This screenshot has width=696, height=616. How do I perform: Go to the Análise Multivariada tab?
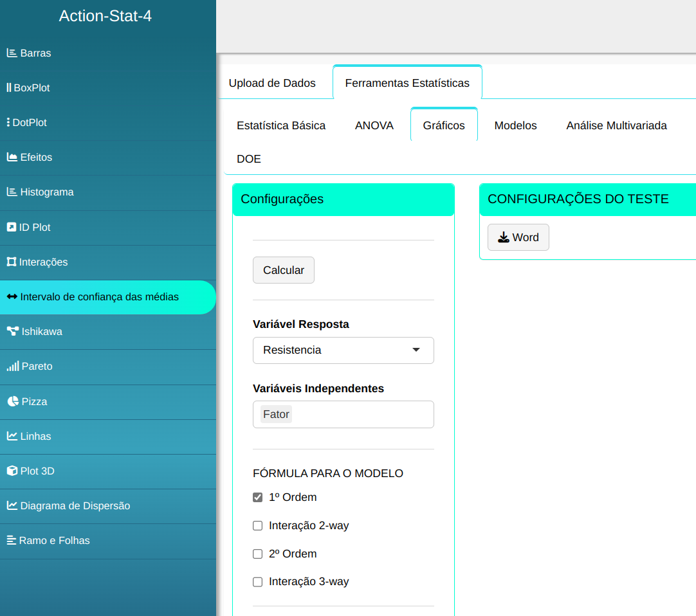click(x=616, y=126)
